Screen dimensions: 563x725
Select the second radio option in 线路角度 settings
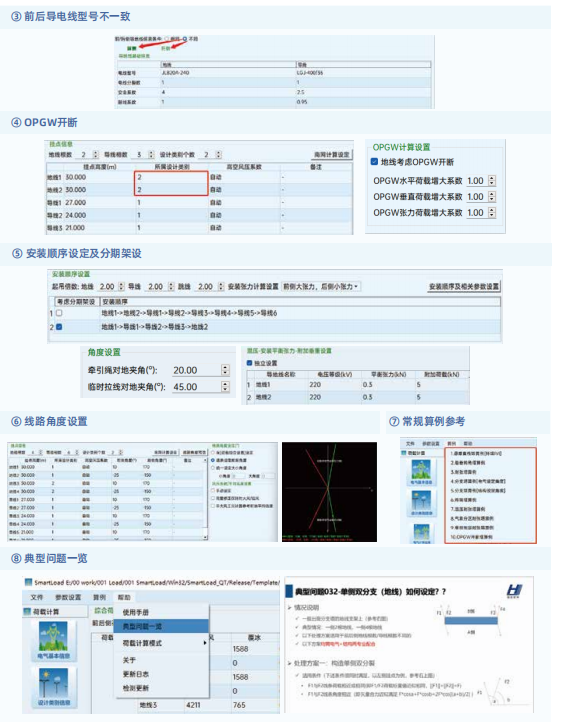214,460
